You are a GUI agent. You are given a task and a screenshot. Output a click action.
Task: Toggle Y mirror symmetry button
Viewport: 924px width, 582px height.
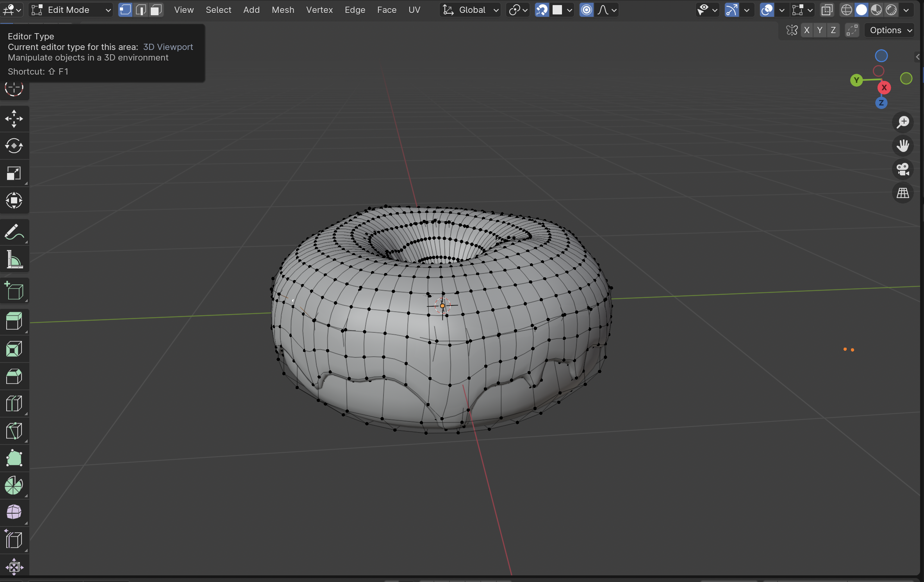pos(820,30)
